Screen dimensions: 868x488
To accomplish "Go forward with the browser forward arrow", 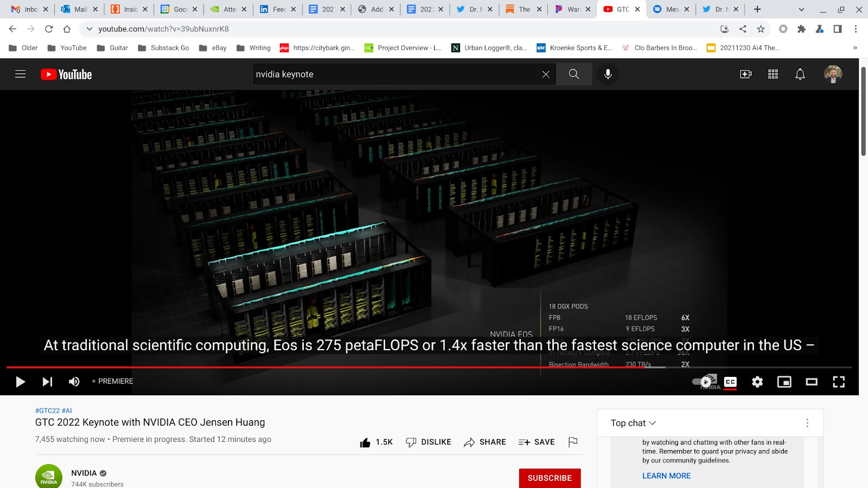I will 31,29.
